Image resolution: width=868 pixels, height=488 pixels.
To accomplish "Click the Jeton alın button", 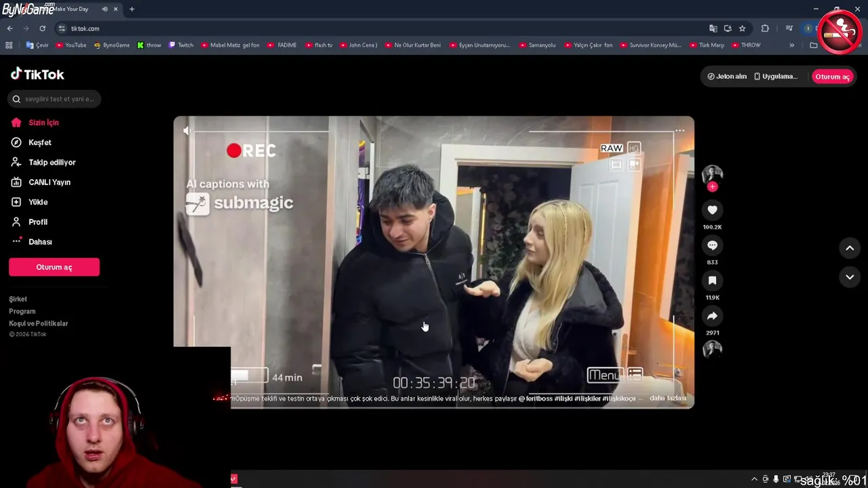I will point(727,77).
